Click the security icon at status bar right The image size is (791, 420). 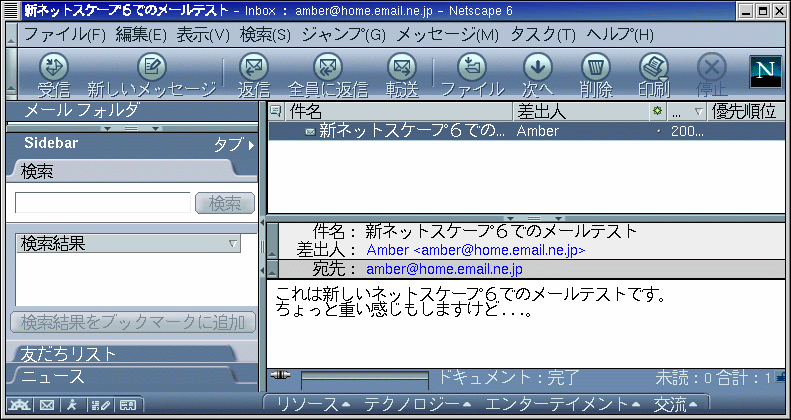click(781, 376)
